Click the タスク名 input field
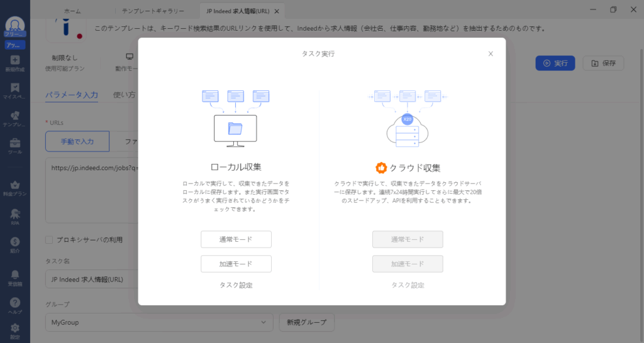Viewport: 644px width, 343px height. (92, 280)
